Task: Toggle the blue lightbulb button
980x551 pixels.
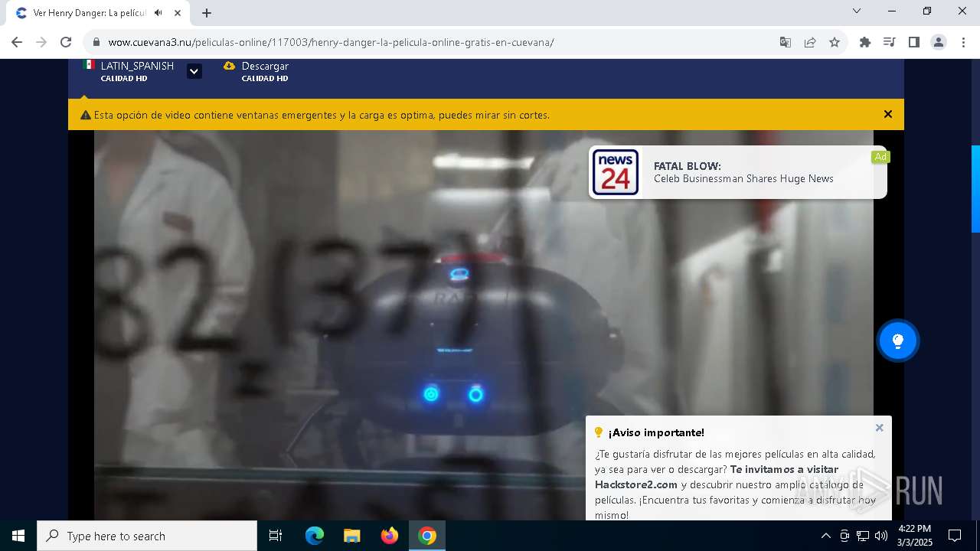Action: click(x=898, y=341)
